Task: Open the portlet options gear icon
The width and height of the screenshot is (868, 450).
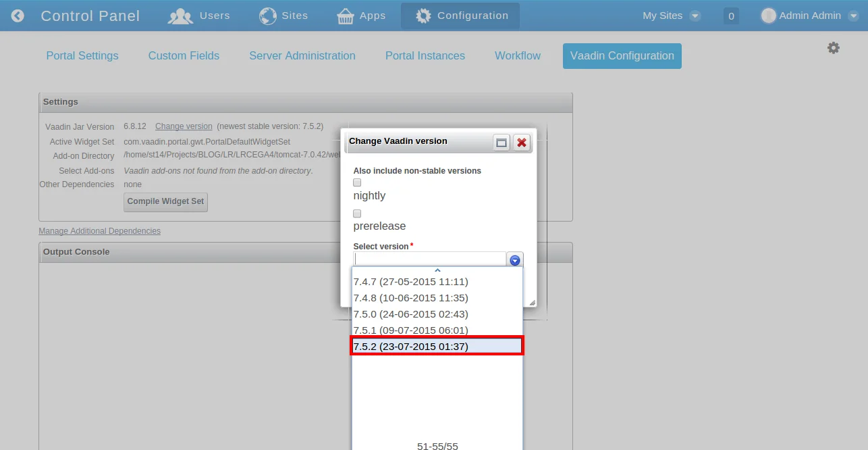Action: click(834, 48)
